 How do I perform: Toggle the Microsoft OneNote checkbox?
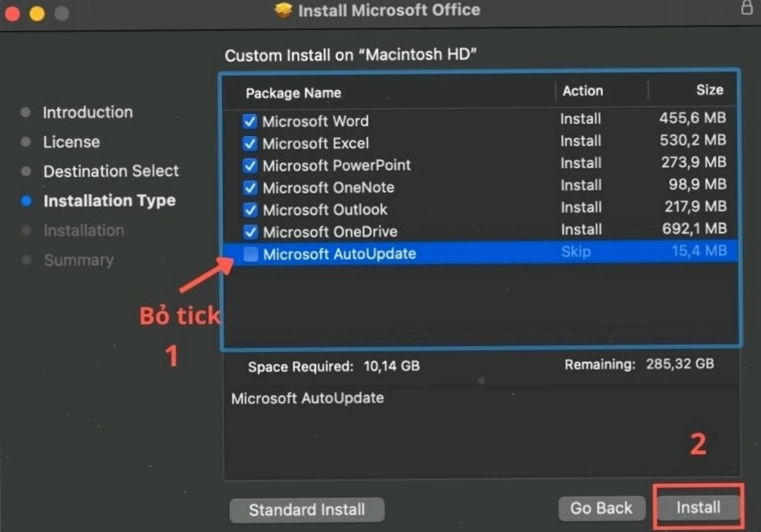click(x=250, y=188)
